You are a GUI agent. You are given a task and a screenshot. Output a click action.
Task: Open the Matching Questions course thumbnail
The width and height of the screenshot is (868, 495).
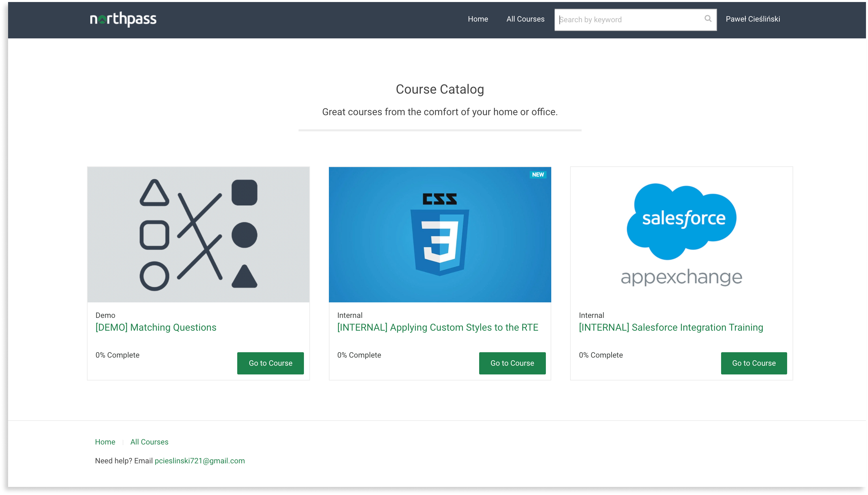(198, 235)
